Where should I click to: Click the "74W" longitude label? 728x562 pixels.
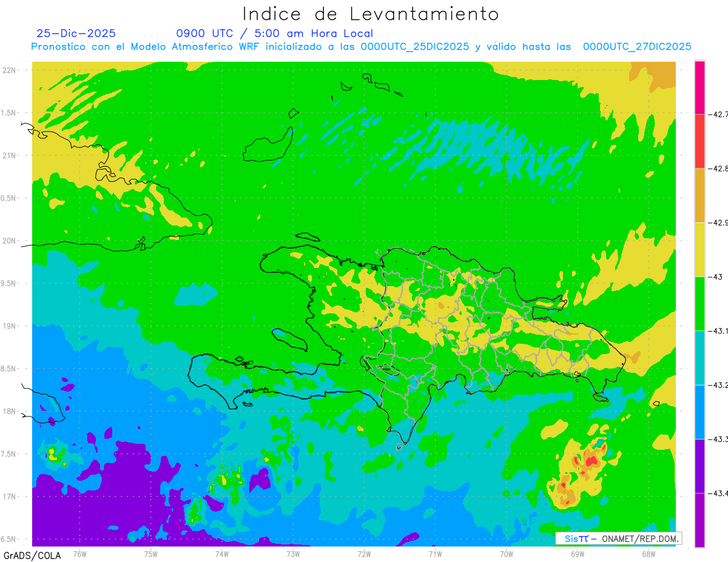[x=221, y=554]
